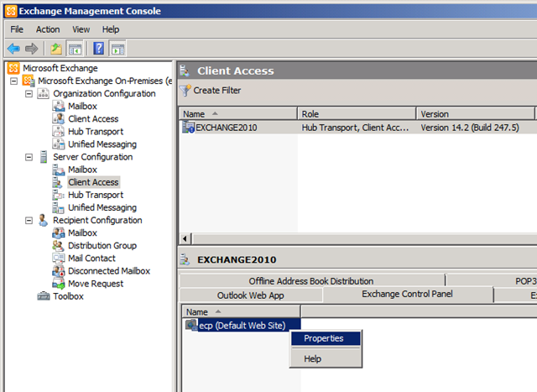Go back with the blue Back arrow
Viewport: 537px width, 392px height.
coord(13,49)
